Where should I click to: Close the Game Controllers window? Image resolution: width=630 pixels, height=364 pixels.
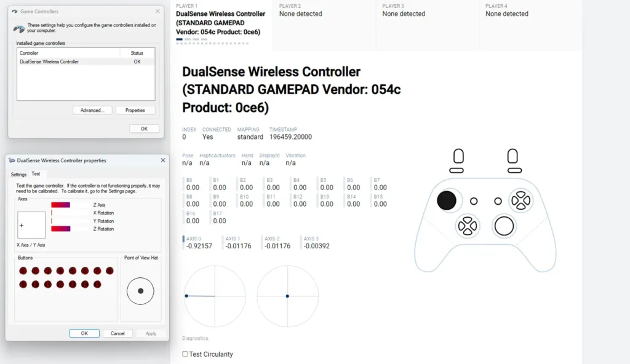pyautogui.click(x=157, y=11)
